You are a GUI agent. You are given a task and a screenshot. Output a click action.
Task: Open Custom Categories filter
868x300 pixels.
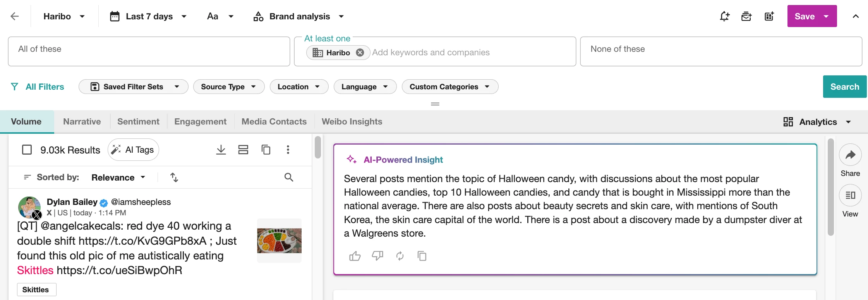coord(450,87)
